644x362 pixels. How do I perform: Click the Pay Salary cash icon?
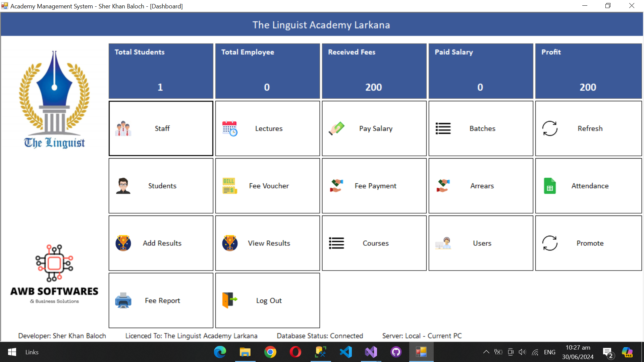336,128
